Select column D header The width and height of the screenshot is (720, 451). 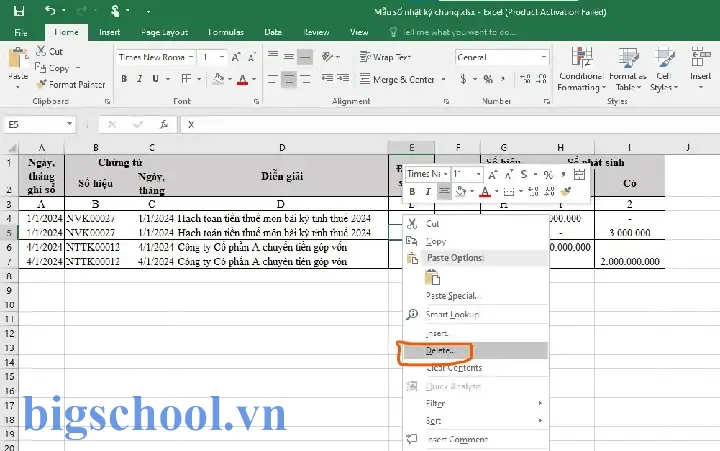tap(282, 147)
